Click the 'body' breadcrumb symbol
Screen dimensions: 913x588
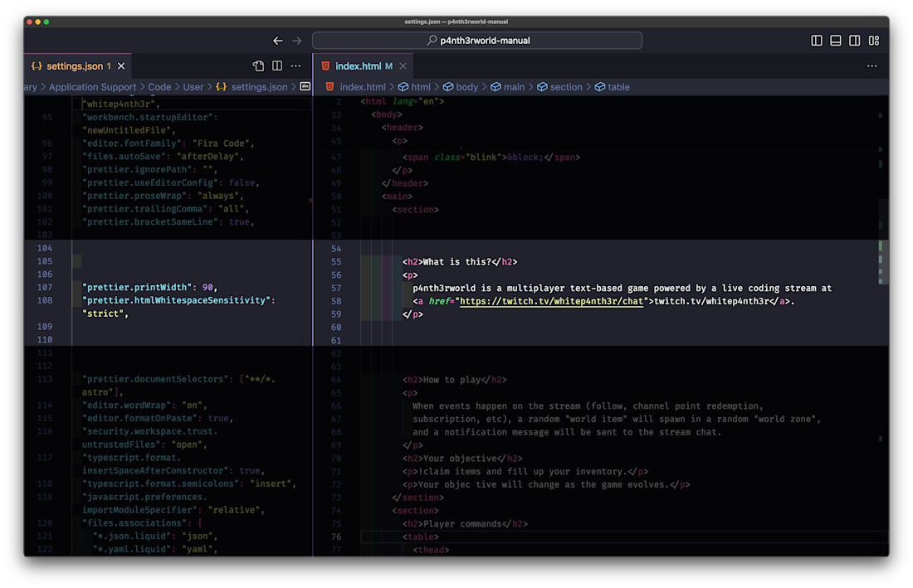point(467,87)
